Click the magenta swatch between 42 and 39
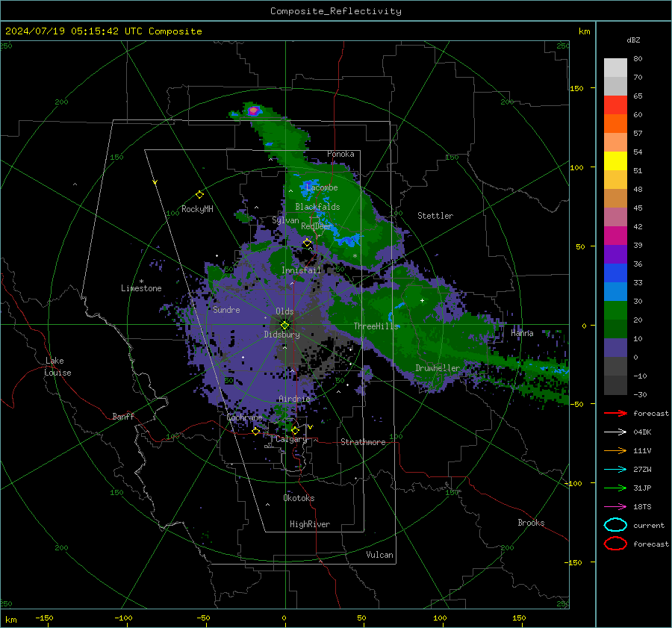Image resolution: width=672 pixels, height=628 pixels. 615,236
